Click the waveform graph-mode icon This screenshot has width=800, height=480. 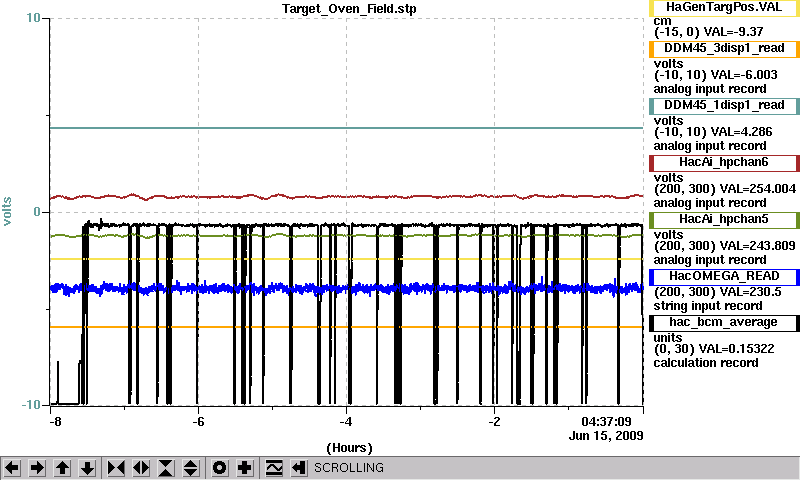point(274,468)
